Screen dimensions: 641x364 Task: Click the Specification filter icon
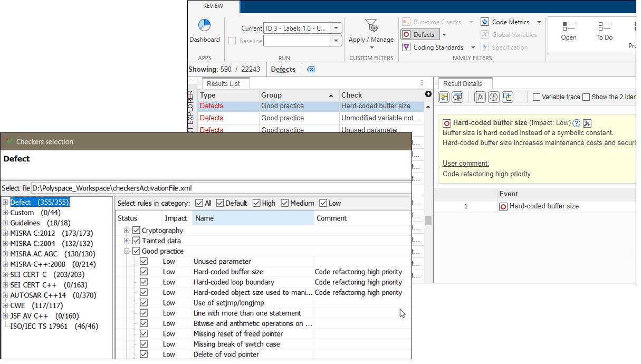tap(485, 47)
